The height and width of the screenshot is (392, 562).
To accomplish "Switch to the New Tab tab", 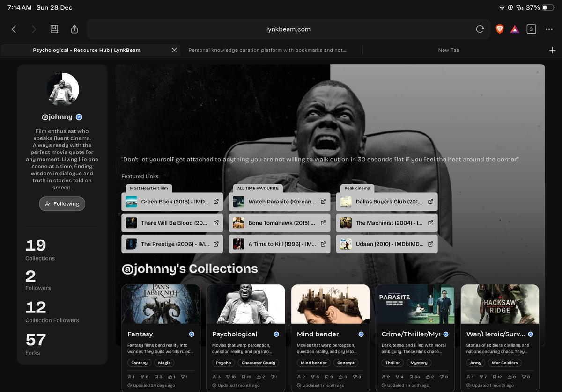I will point(449,50).
